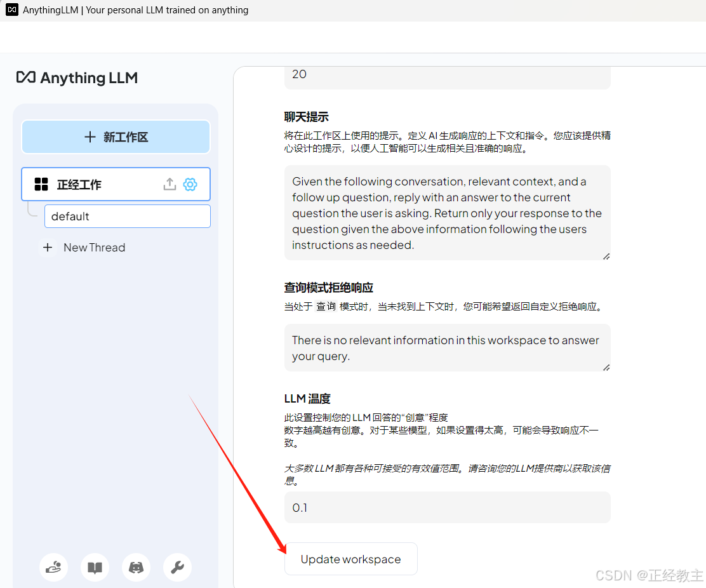Viewport: 706px width, 588px height.
Task: Open instance settings wrench icon
Action: pos(177,567)
